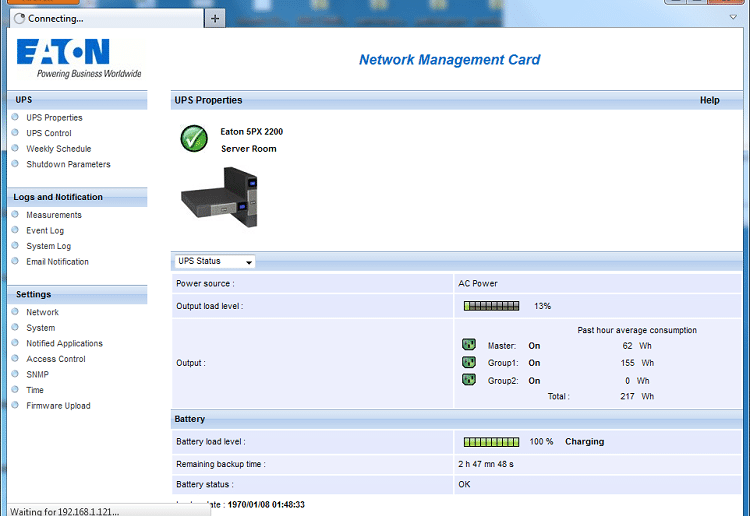This screenshot has width=750, height=516.
Task: Open UPS Properties page
Action: pyautogui.click(x=54, y=118)
